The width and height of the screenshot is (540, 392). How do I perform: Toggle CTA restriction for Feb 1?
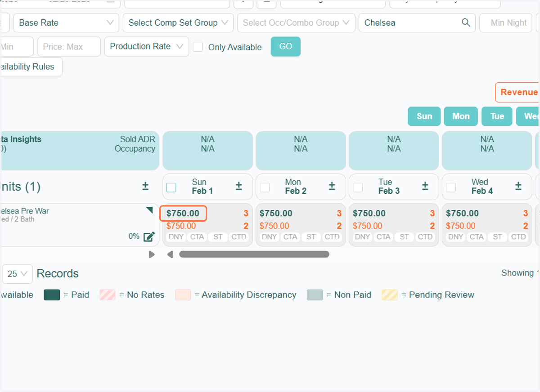pos(197,237)
